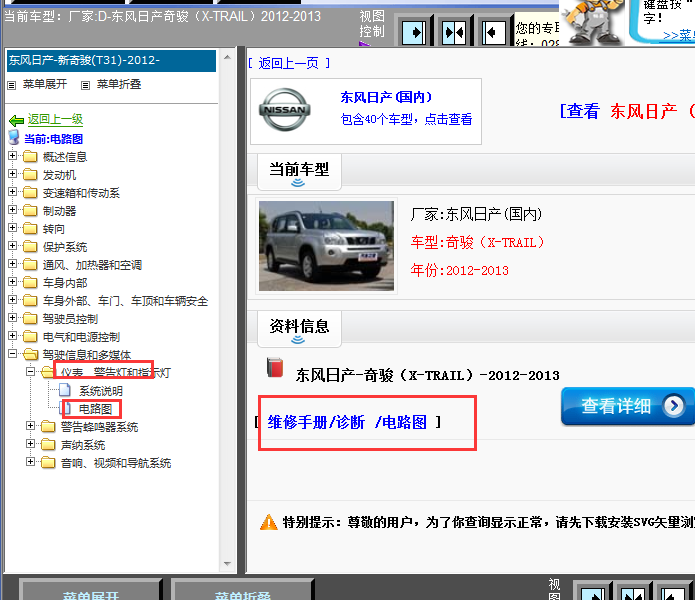Click the Nissan logo image
This screenshot has width=695, height=600.
click(x=285, y=110)
